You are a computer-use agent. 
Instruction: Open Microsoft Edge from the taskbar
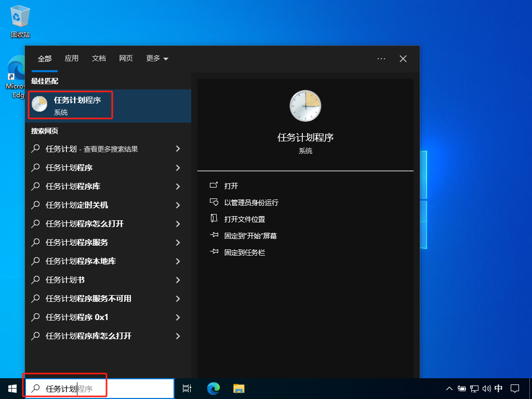click(214, 388)
